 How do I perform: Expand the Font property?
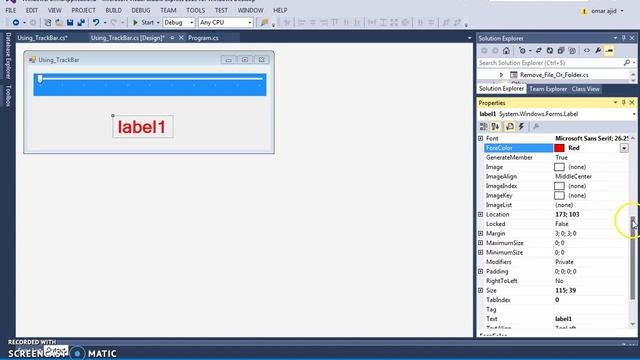[x=480, y=138]
